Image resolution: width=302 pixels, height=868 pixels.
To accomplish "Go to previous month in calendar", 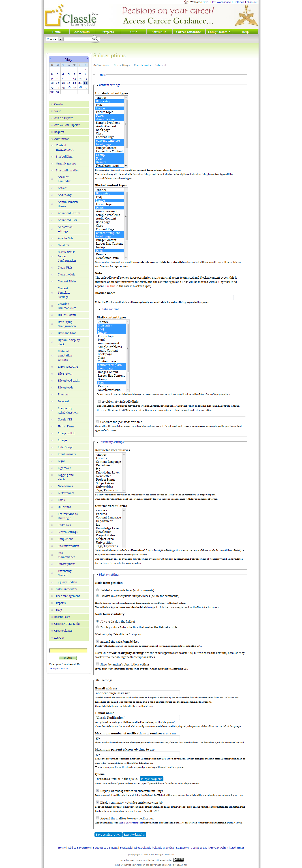I will click(x=50, y=59).
